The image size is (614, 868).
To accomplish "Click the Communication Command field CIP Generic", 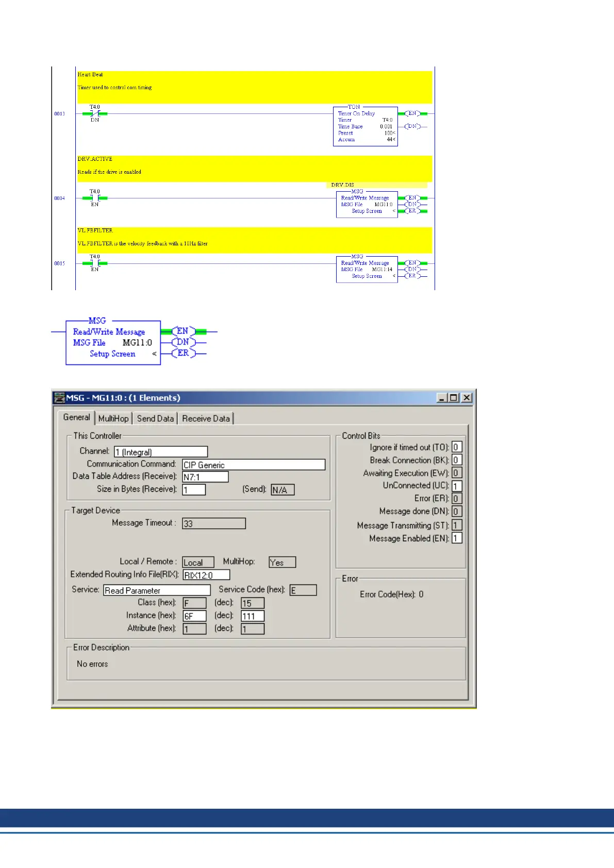I will click(x=254, y=465).
